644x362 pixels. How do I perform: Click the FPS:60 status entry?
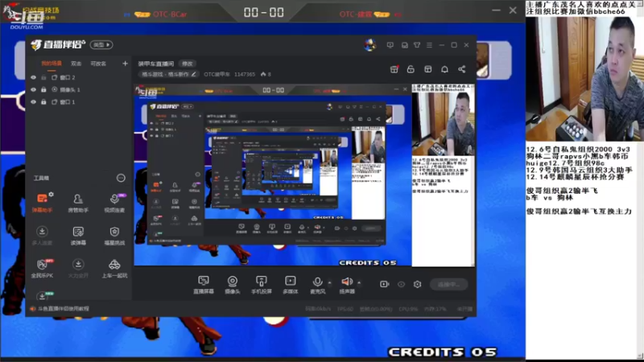[345, 309]
